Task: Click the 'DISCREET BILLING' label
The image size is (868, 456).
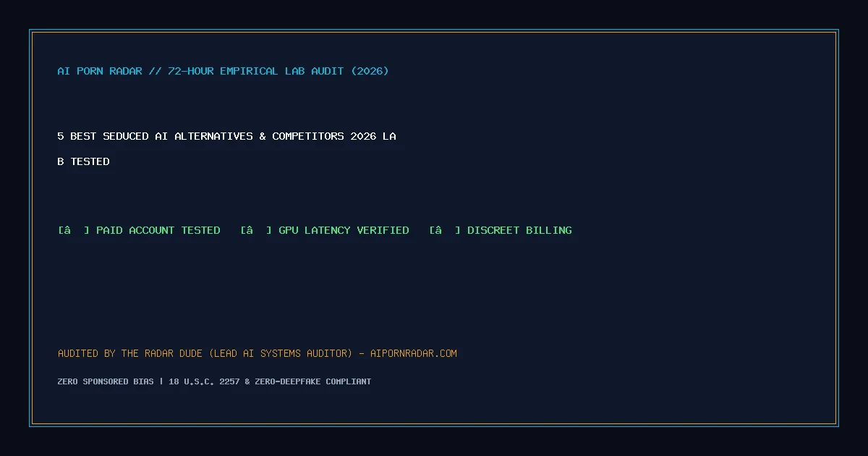Action: tap(519, 230)
